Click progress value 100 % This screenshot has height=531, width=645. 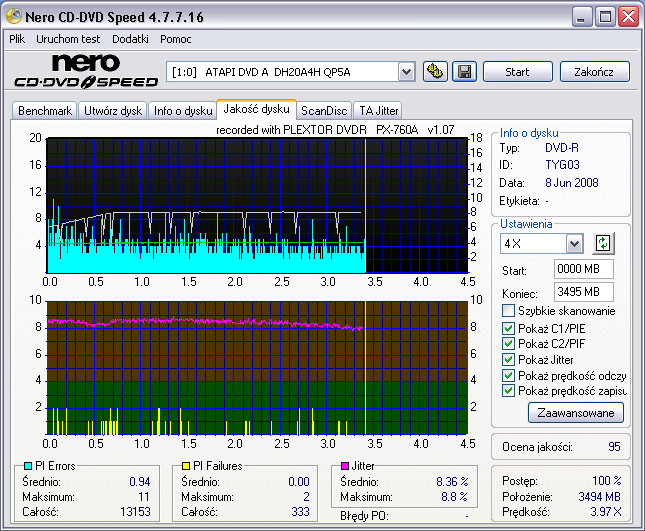(607, 480)
